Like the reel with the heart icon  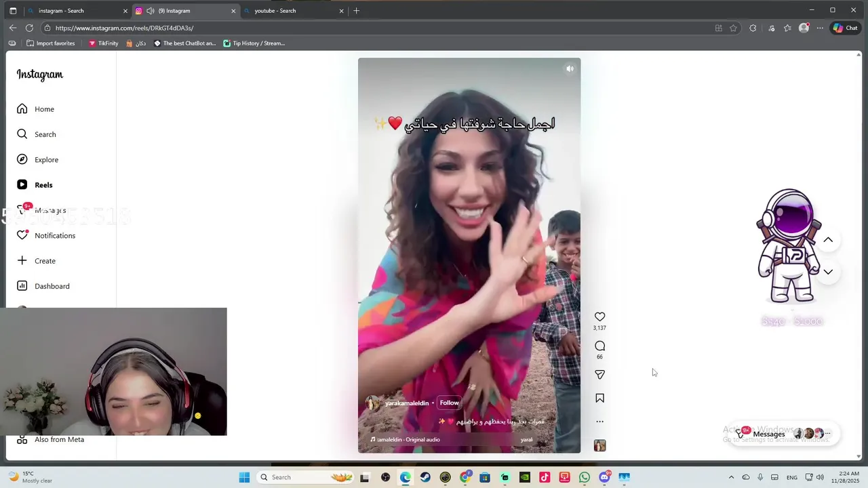(x=599, y=317)
